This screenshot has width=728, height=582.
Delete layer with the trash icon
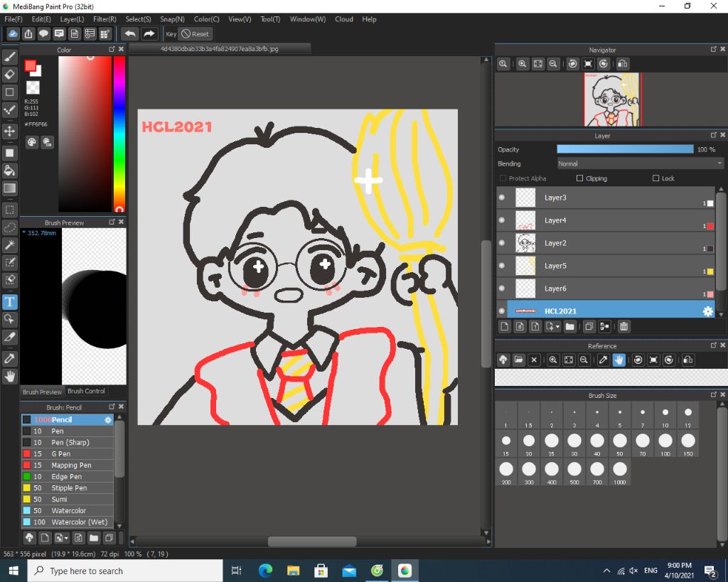[x=624, y=327]
